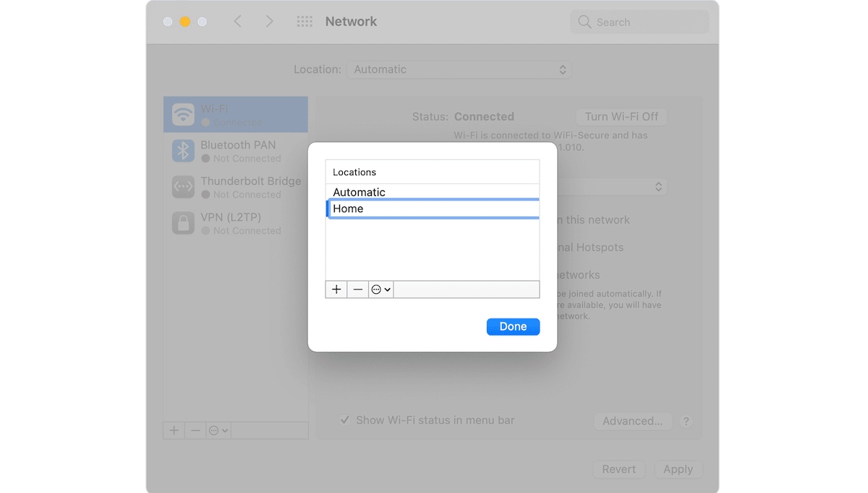Screen dimensions: 868x493
Task: Go back with the left chevron
Action: tap(237, 22)
